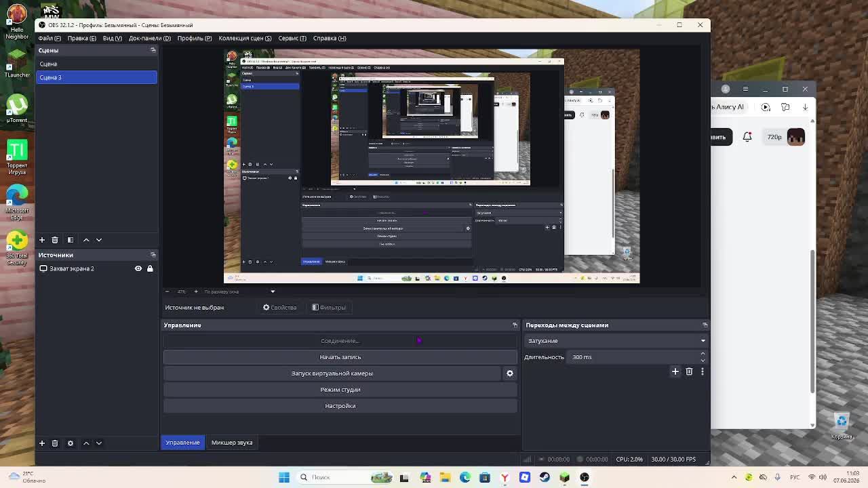Viewport: 868px width, 488px height.
Task: Remove selected source with trash icon
Action: [55, 443]
